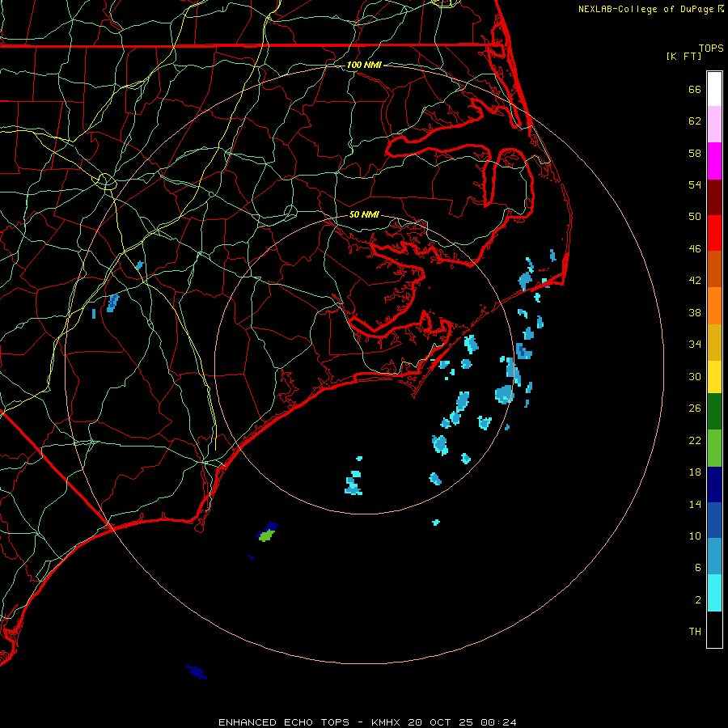
Task: Click the 50 NMI range ring label
Action: 364,214
